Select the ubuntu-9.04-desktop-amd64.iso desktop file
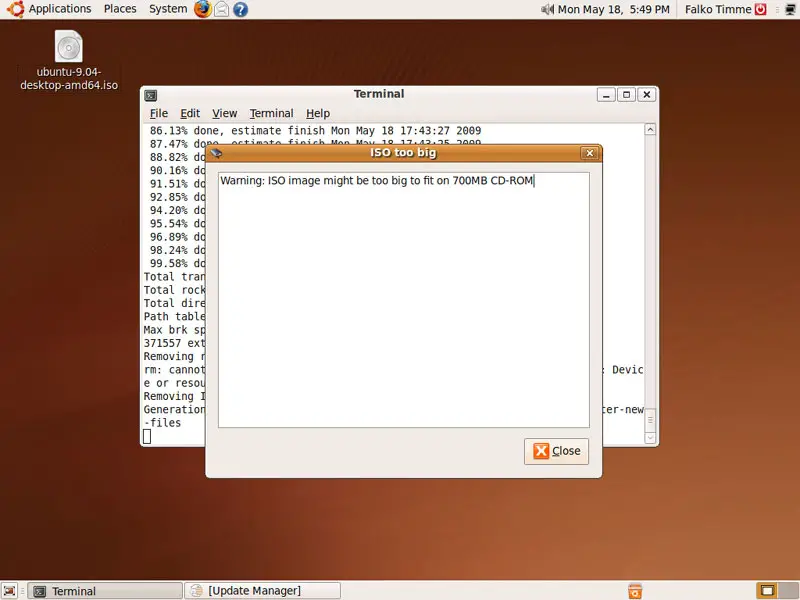This screenshot has width=800, height=600. 69,60
